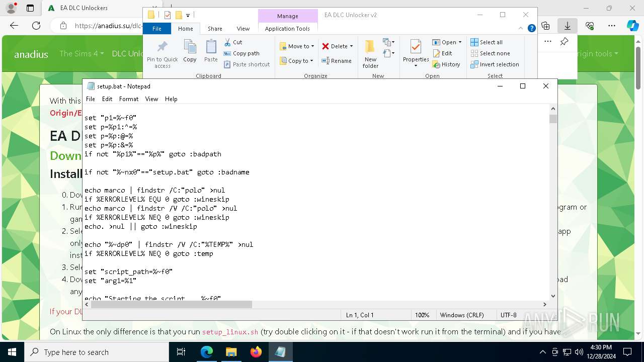Screen dimensions: 644x362
Task: Open the Edge collections icon
Action: 545,26
